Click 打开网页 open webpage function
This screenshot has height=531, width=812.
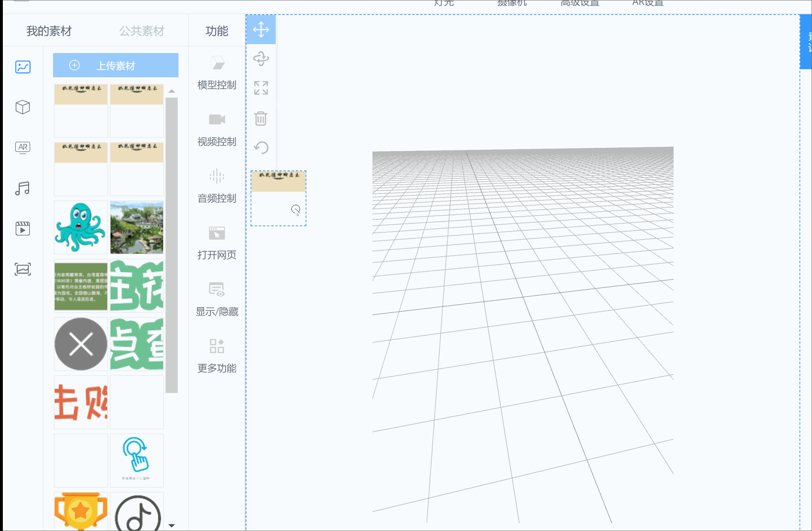tap(217, 242)
